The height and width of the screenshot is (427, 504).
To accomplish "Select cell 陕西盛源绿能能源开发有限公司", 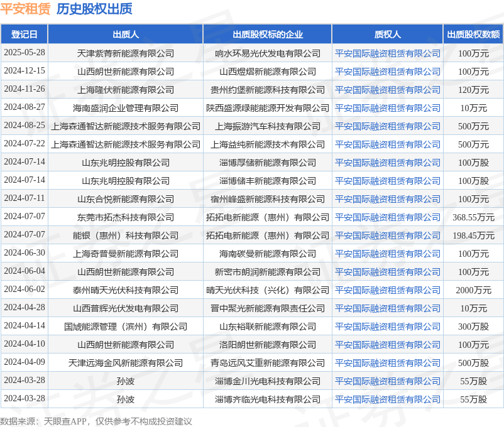I will [x=268, y=108].
